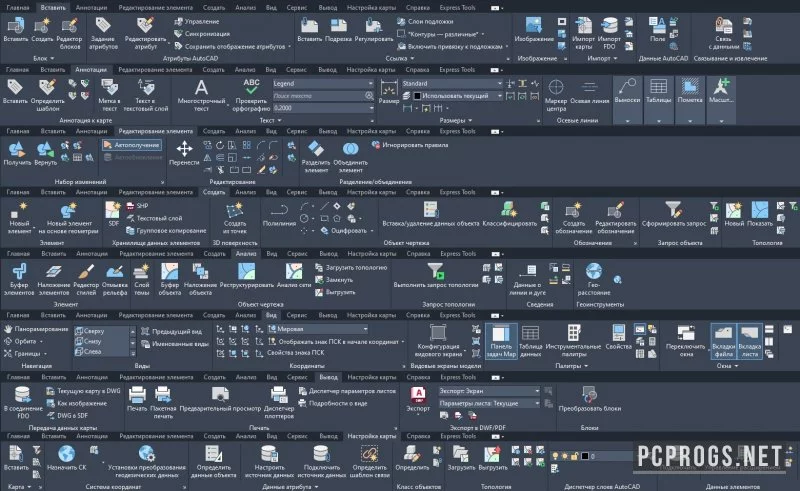Click black color swatch in Диспетчер слоев
The image size is (800, 491).
point(585,455)
